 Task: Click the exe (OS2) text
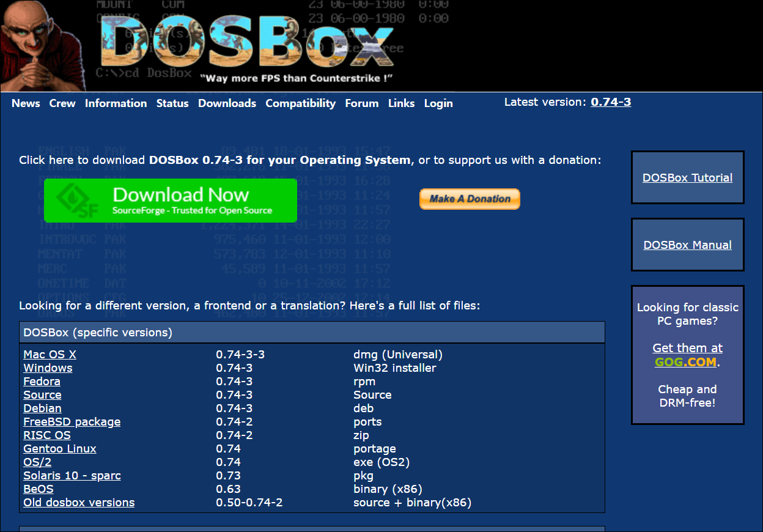[x=382, y=462]
